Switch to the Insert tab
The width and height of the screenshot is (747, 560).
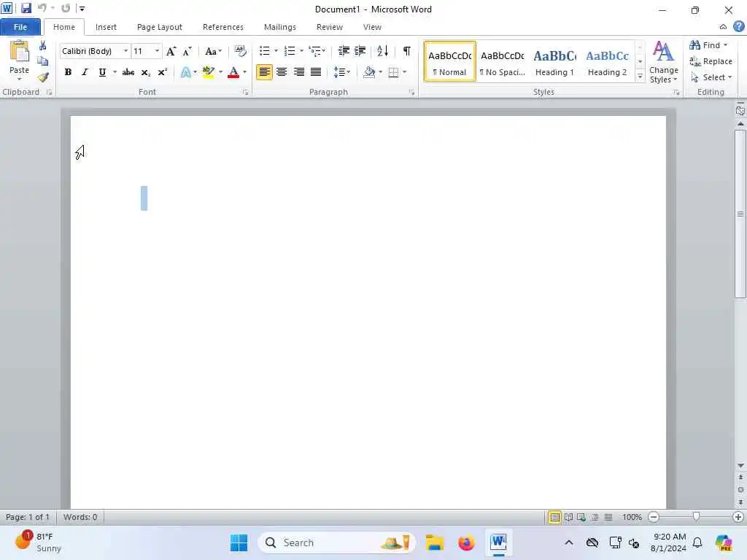(x=106, y=27)
